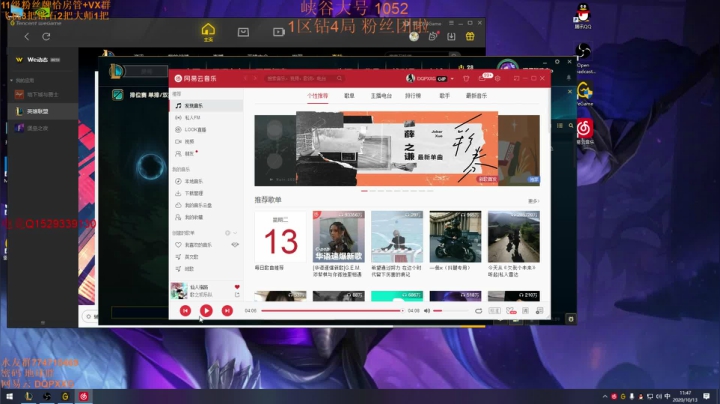Screen dimensions: 720x404
Task: Skip to previous track in NetEase Music
Action: (x=186, y=311)
